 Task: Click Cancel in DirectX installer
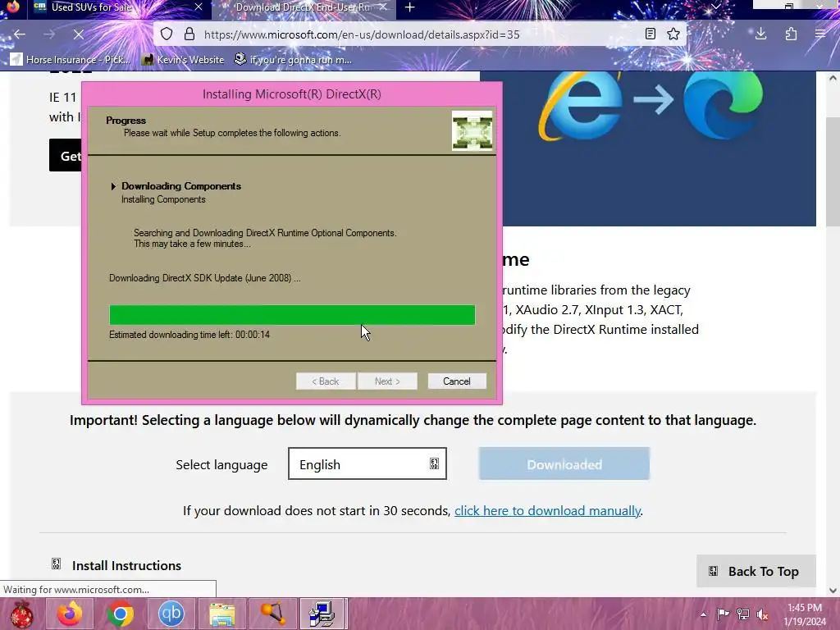tap(456, 381)
